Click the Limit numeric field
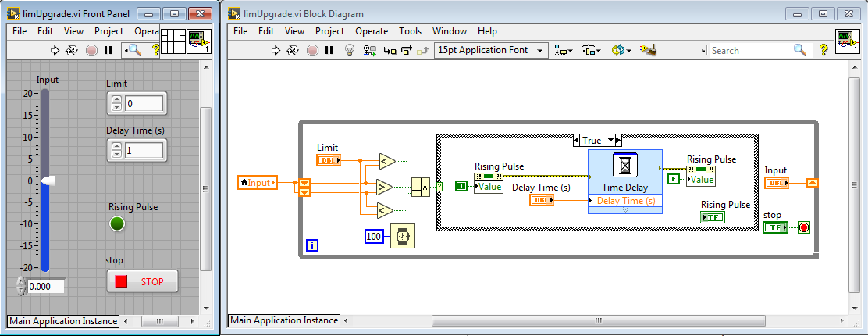 144,104
